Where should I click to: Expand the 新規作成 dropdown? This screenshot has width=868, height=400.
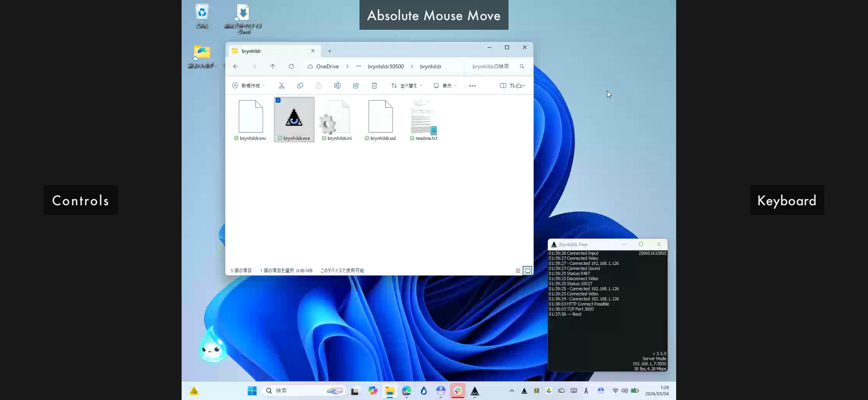(249, 86)
